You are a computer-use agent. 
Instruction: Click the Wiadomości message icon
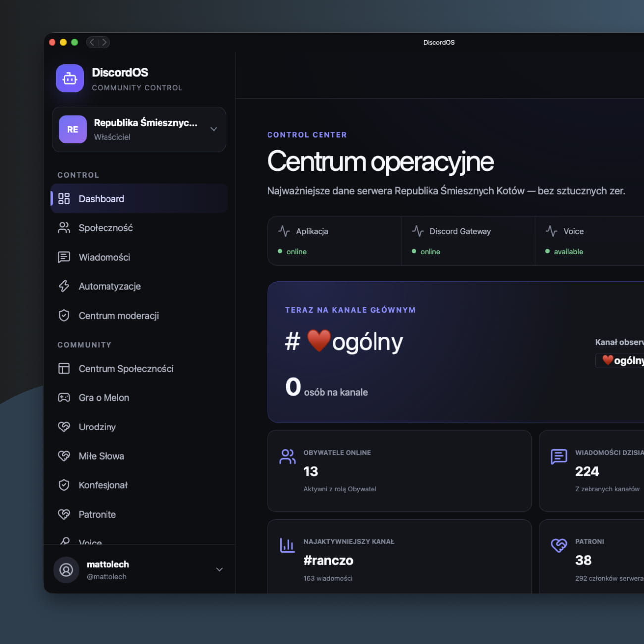(64, 257)
